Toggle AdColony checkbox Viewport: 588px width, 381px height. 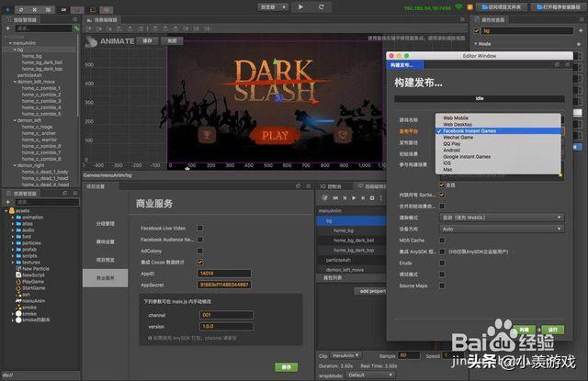click(200, 251)
